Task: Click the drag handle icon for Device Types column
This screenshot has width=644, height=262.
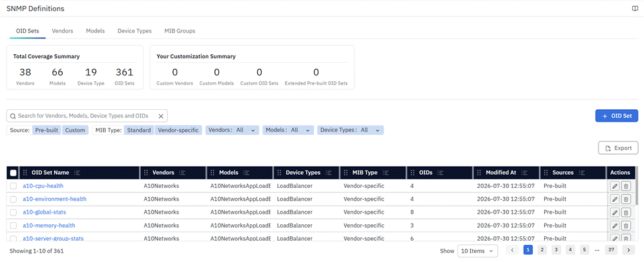Action: [279, 173]
